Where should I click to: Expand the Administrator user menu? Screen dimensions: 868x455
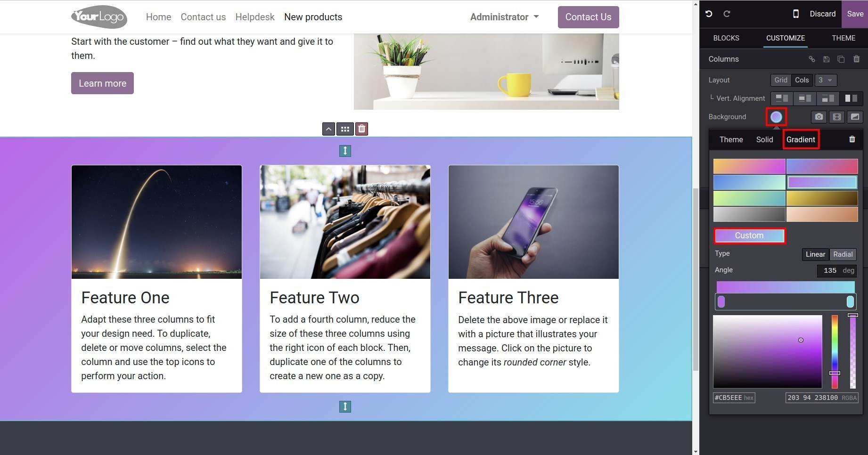point(504,17)
